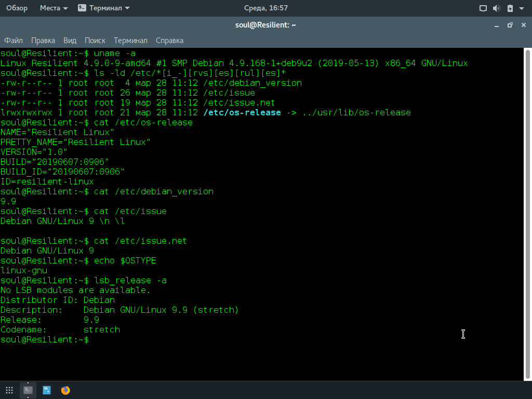Click the lsb_release -a command
The height and width of the screenshot is (399, 532).
point(130,280)
